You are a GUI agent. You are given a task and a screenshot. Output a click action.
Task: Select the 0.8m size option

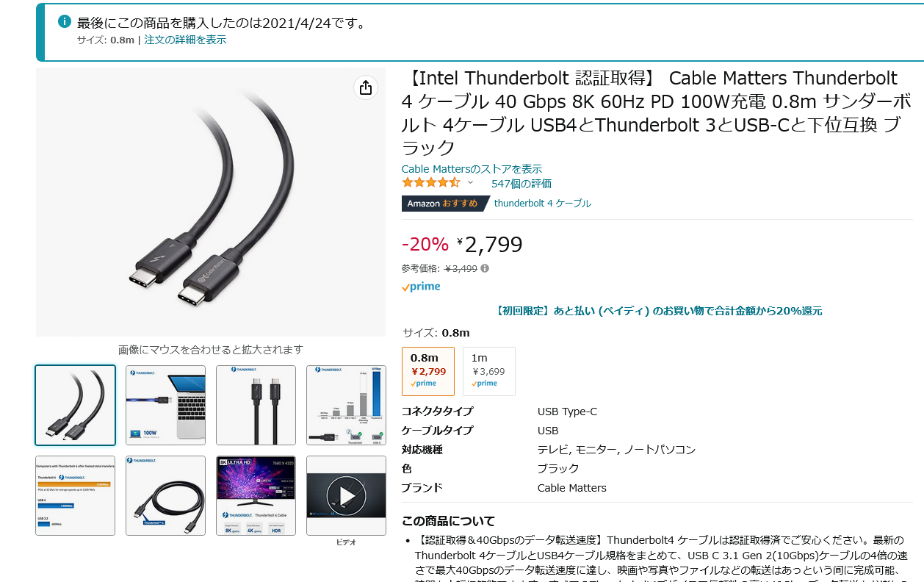(x=428, y=371)
